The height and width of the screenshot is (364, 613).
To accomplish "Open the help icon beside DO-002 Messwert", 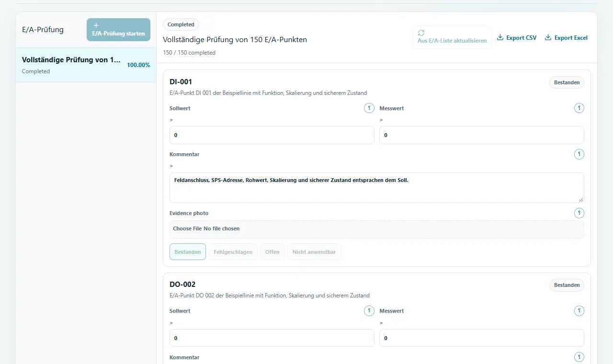I will 579,311.
